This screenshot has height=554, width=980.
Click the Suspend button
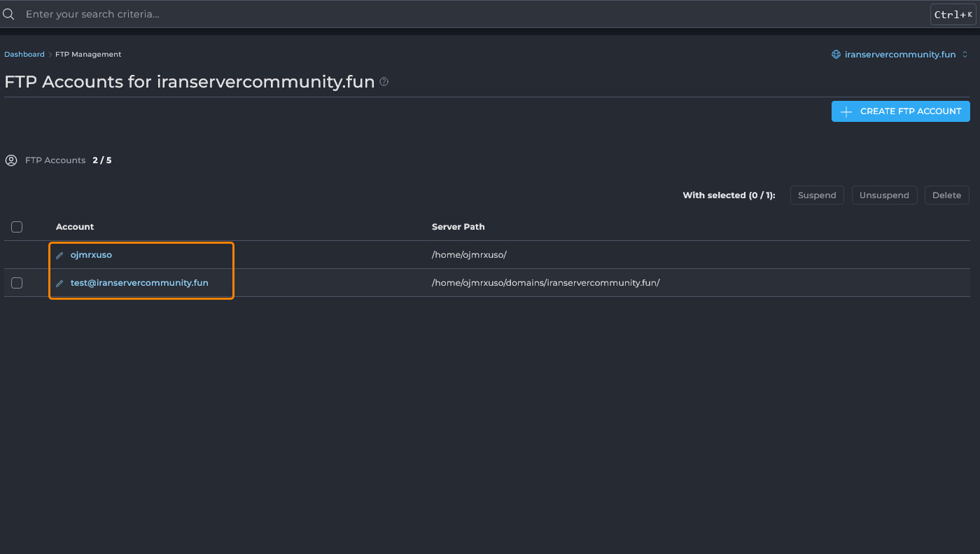[817, 195]
